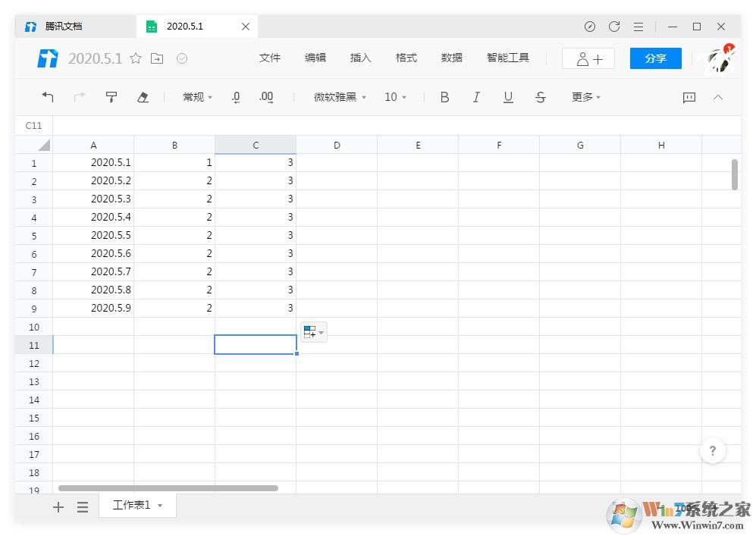Decrease decimal places with the .0 icon
This screenshot has height=536, width=756.
click(x=236, y=97)
